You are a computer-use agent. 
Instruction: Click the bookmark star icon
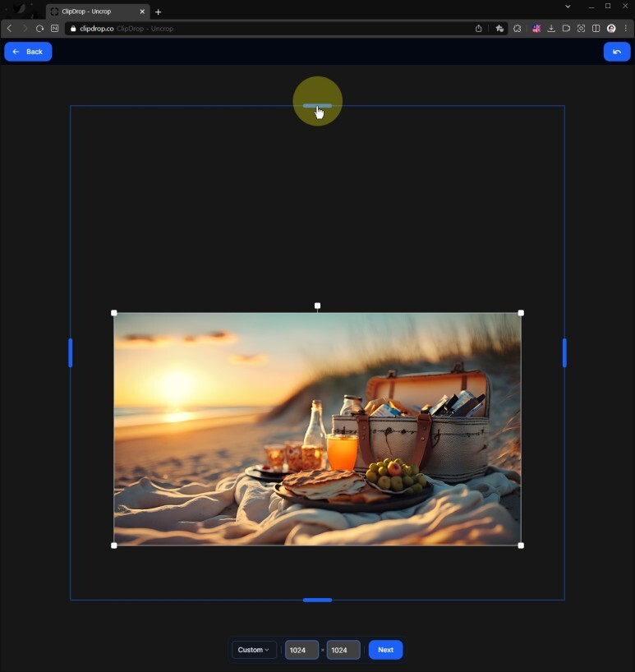(499, 29)
